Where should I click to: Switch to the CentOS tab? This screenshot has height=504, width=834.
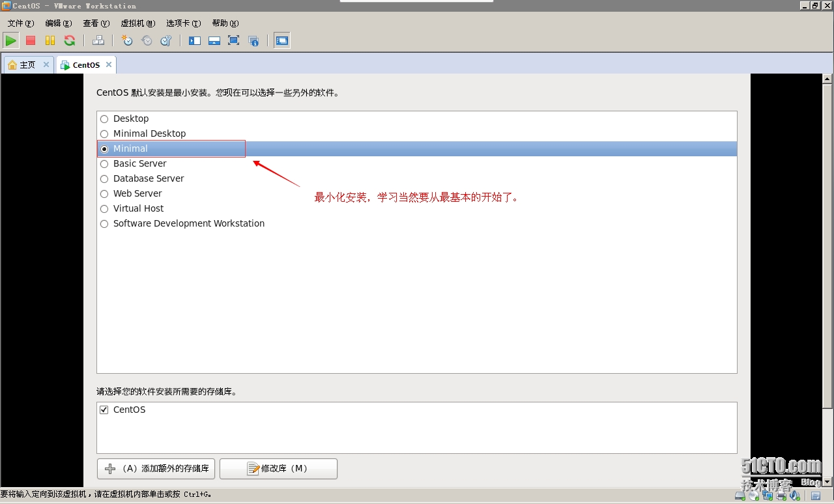[86, 65]
